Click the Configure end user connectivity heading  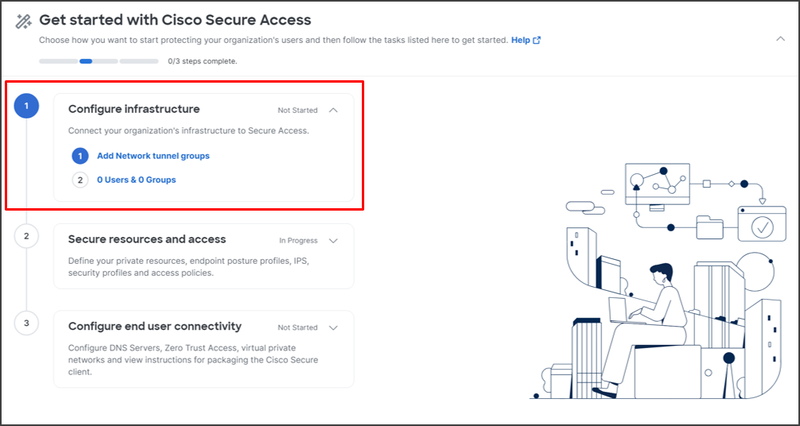[x=155, y=325]
